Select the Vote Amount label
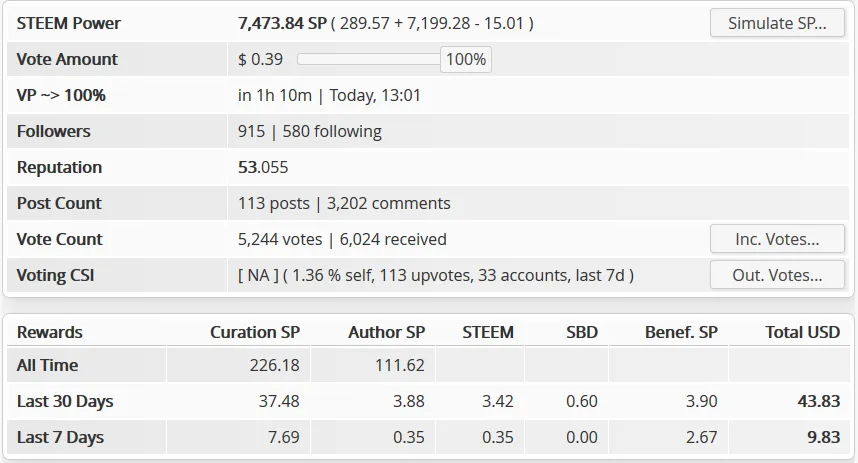This screenshot has width=858, height=463. pyautogui.click(x=67, y=59)
